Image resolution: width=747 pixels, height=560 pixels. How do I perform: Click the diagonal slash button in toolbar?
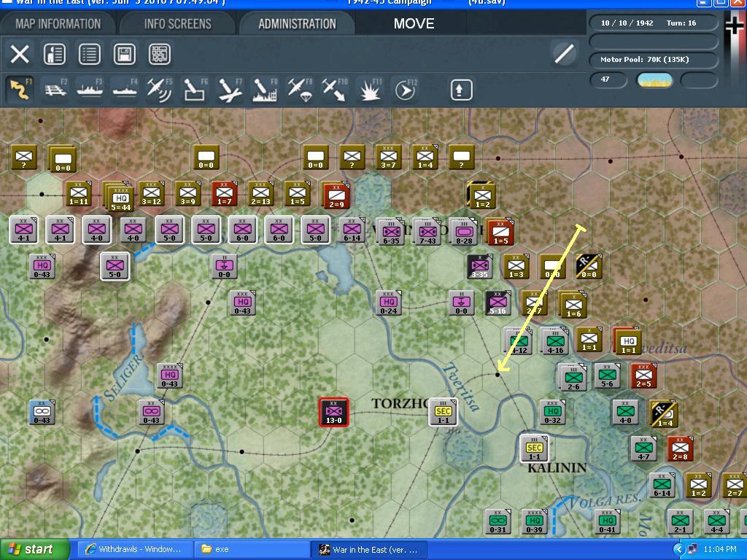tap(564, 53)
